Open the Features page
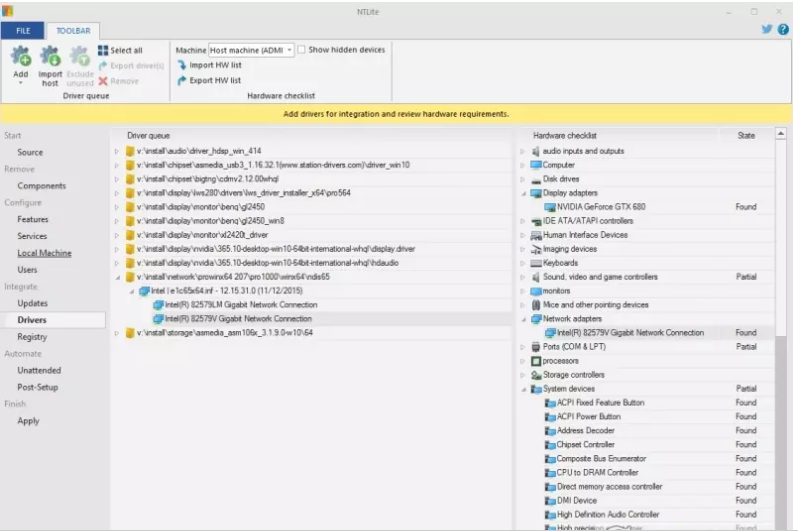Screen dimensions: 798x531 pyautogui.click(x=33, y=219)
